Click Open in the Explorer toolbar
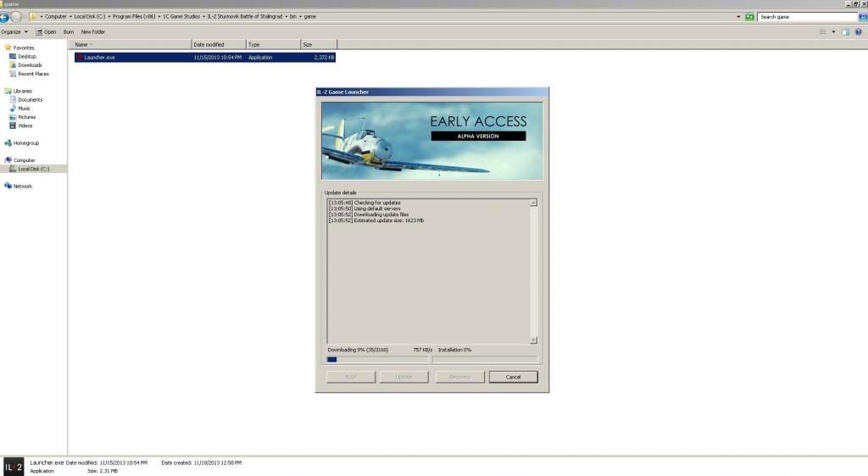 pyautogui.click(x=46, y=32)
